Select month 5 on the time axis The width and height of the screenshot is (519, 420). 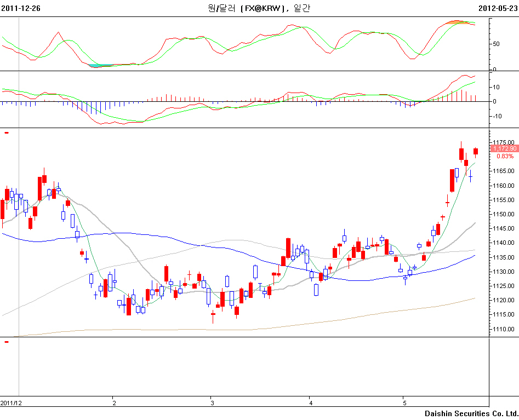pos(403,403)
